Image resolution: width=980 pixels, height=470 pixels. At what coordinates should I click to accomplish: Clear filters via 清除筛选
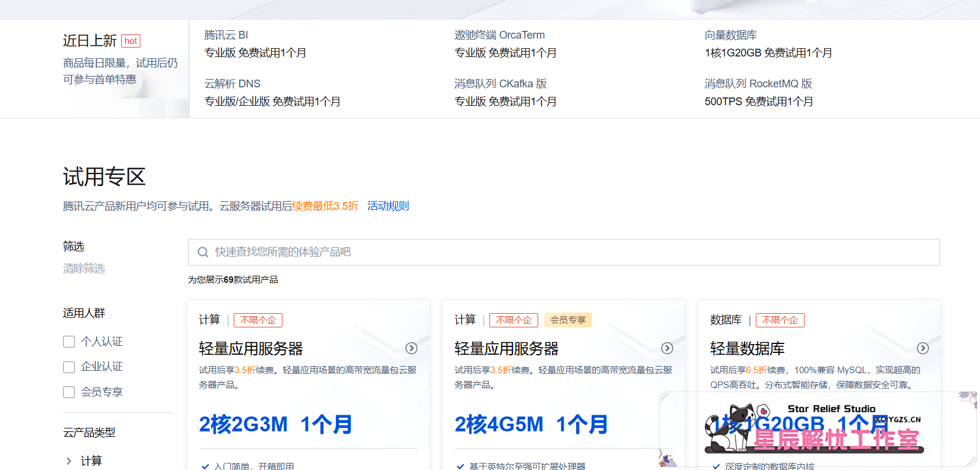tap(84, 269)
